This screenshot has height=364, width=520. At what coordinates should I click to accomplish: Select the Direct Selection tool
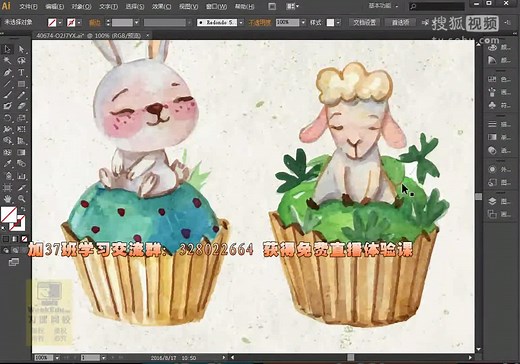pyautogui.click(x=21, y=49)
